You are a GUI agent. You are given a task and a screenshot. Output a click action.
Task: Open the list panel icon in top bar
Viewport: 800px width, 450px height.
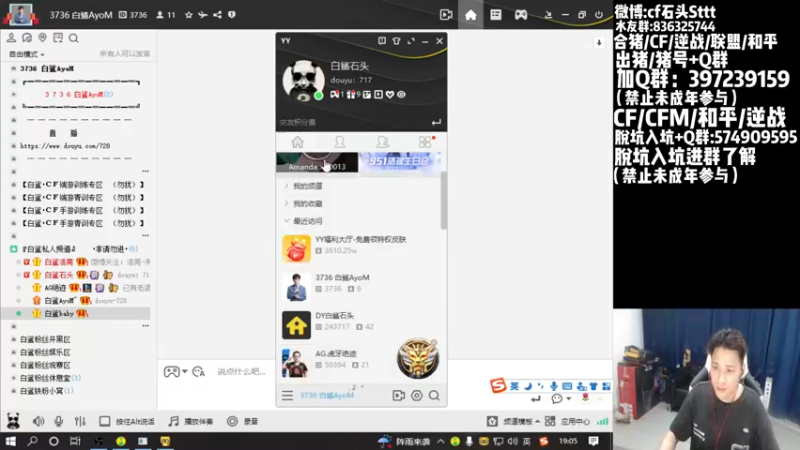click(496, 15)
